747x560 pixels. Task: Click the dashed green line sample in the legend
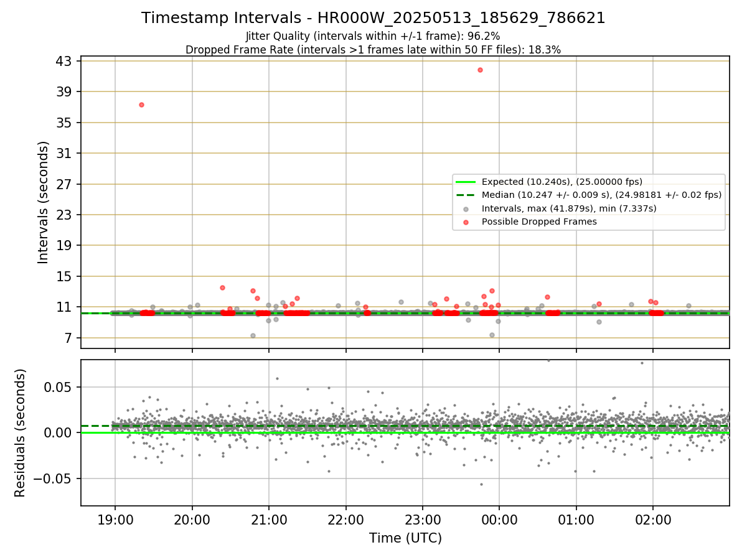point(466,195)
